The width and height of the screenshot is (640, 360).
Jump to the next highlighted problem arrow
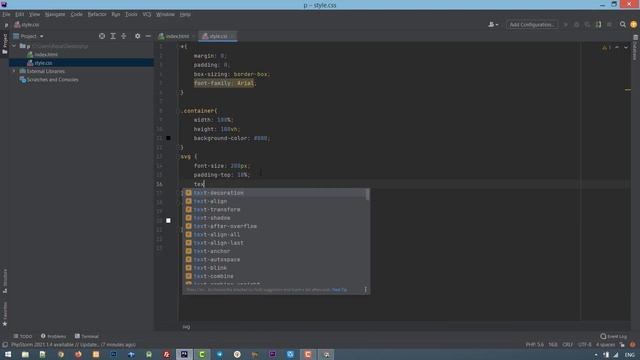(626, 48)
